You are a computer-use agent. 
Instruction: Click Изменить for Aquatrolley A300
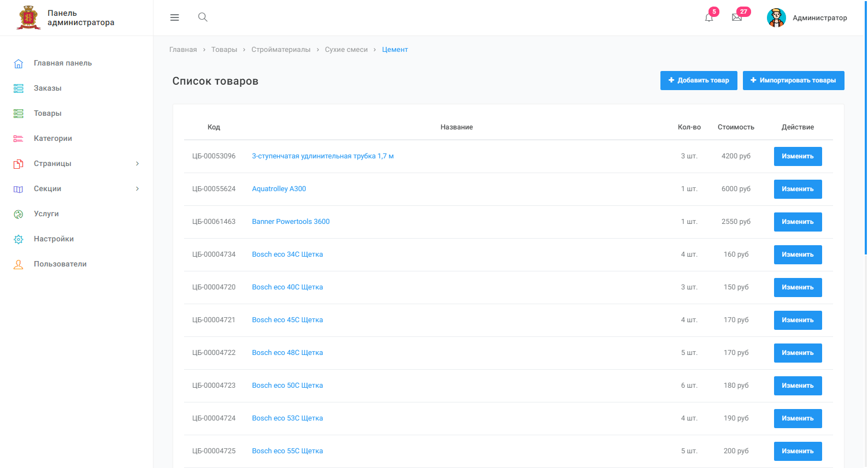click(x=798, y=189)
